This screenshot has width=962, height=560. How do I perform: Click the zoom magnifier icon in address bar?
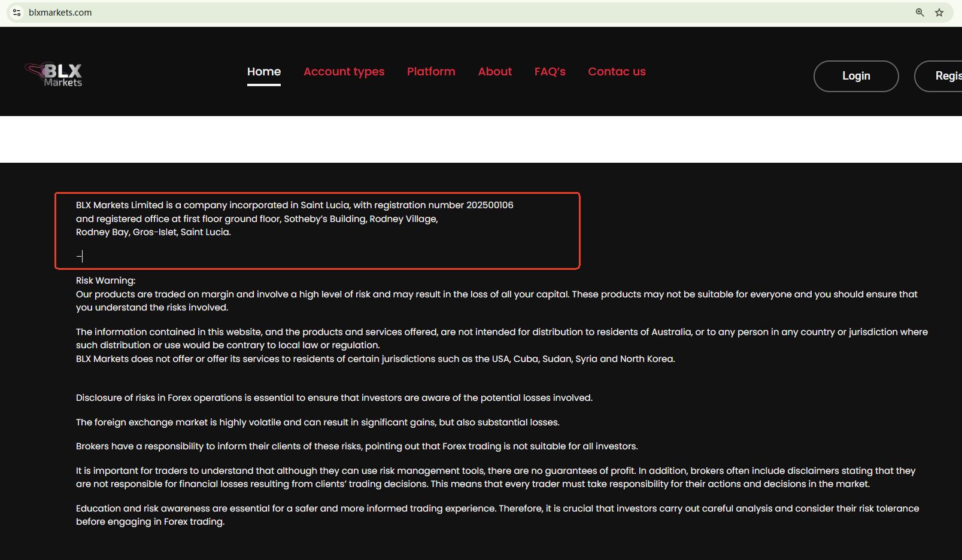(919, 13)
